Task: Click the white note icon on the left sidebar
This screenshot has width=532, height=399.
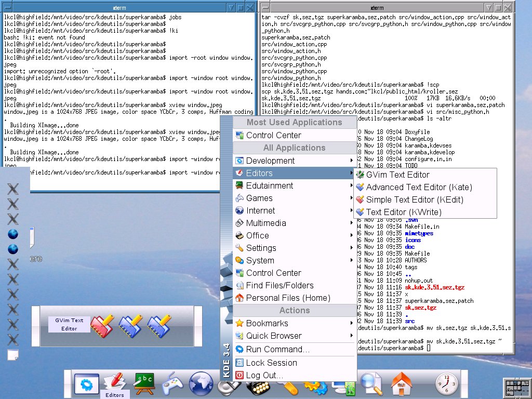Action: tap(13, 355)
